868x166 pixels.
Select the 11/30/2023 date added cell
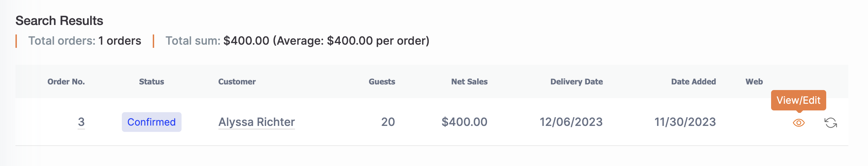pos(685,122)
